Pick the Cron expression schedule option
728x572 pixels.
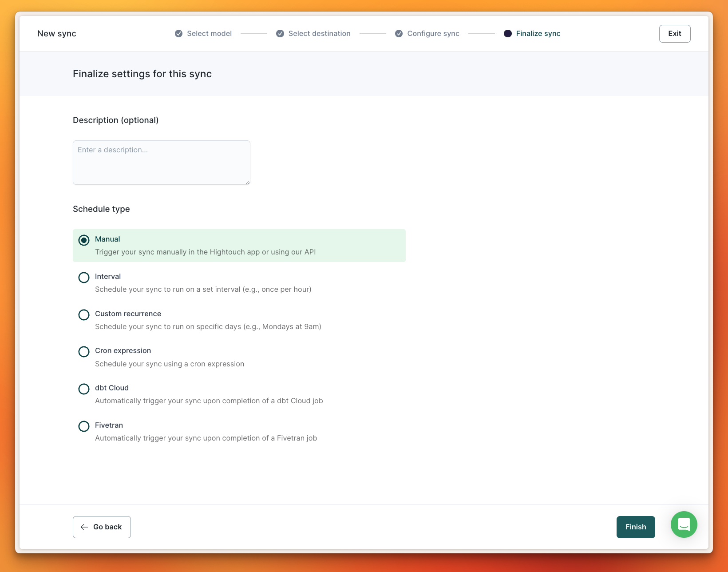(x=84, y=352)
